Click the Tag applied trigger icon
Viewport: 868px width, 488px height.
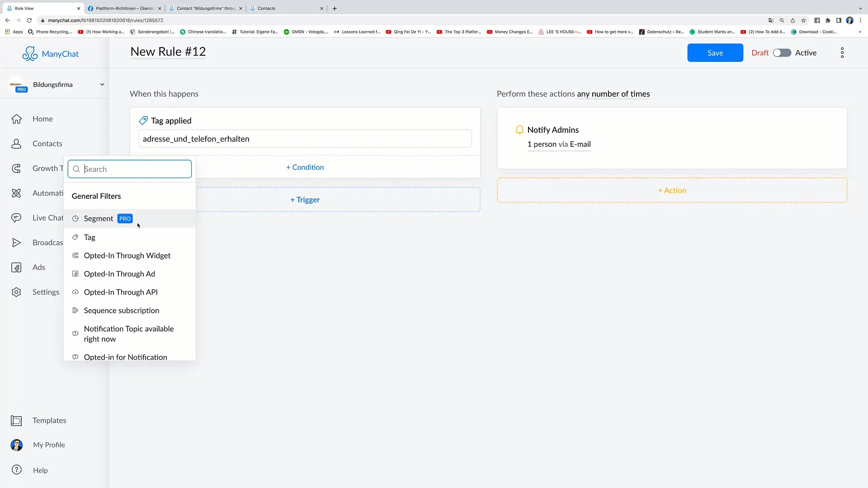[x=144, y=120]
